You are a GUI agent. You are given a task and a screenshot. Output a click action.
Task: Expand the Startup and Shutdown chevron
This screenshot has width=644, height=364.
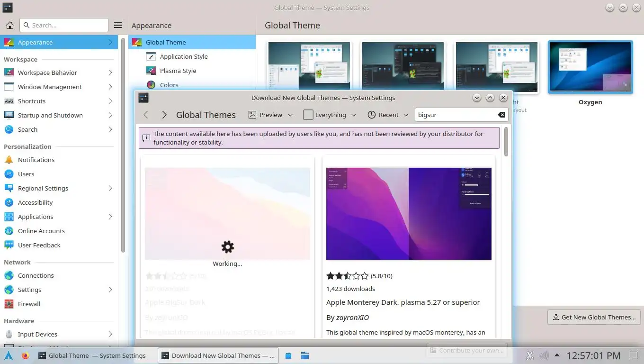tap(110, 115)
